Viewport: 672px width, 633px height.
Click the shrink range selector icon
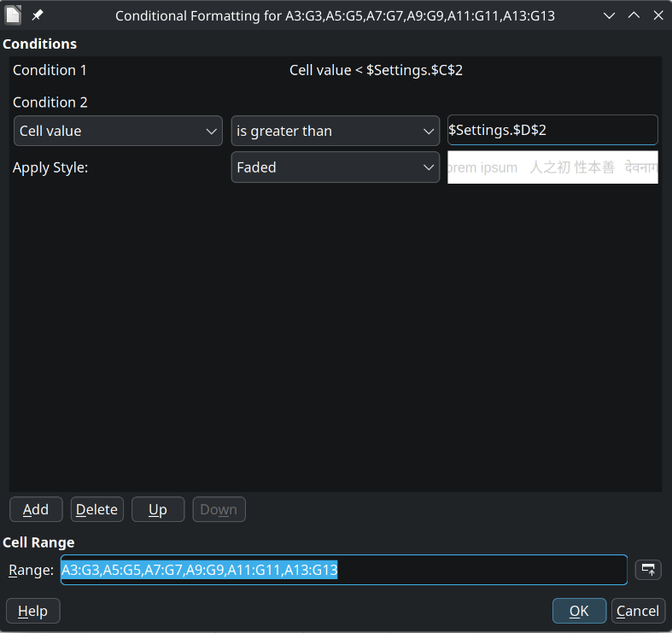[x=648, y=570]
